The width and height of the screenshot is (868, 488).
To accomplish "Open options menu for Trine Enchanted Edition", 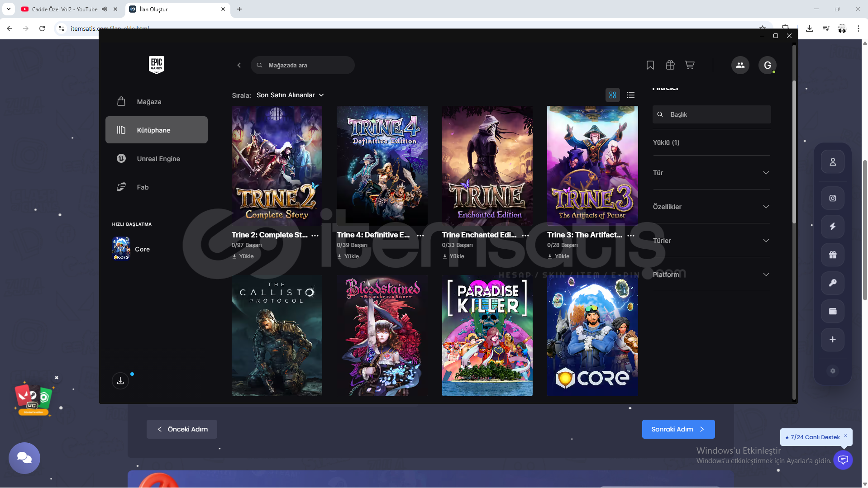I will (x=525, y=235).
